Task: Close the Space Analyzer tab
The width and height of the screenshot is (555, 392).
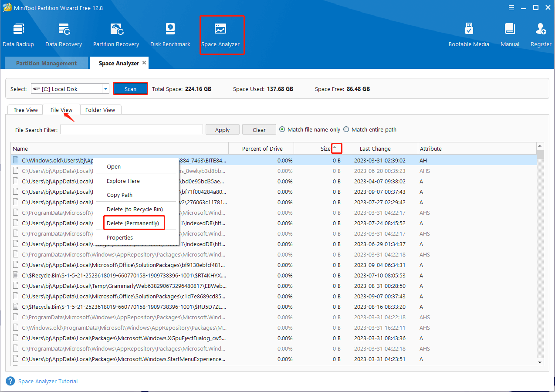Action: (x=144, y=63)
